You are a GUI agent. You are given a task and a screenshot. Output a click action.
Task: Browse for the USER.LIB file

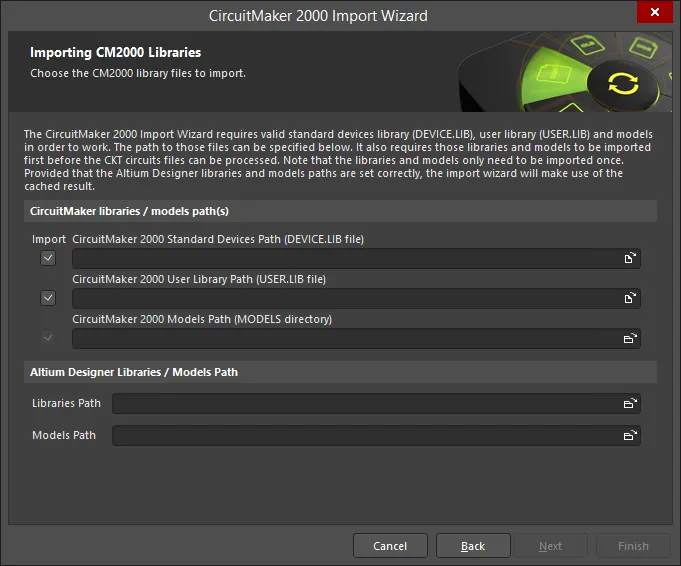click(630, 298)
